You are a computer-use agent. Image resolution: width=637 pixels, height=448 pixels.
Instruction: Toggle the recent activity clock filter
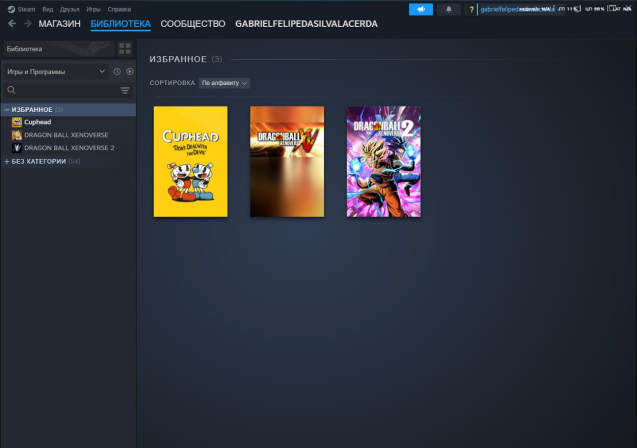117,71
